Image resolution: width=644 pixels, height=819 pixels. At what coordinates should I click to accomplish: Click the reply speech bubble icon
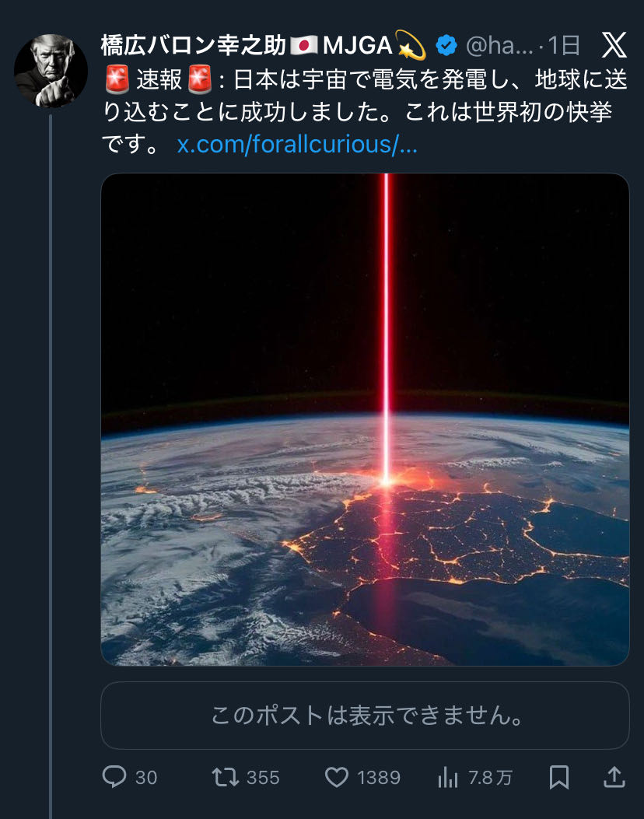coord(114,776)
